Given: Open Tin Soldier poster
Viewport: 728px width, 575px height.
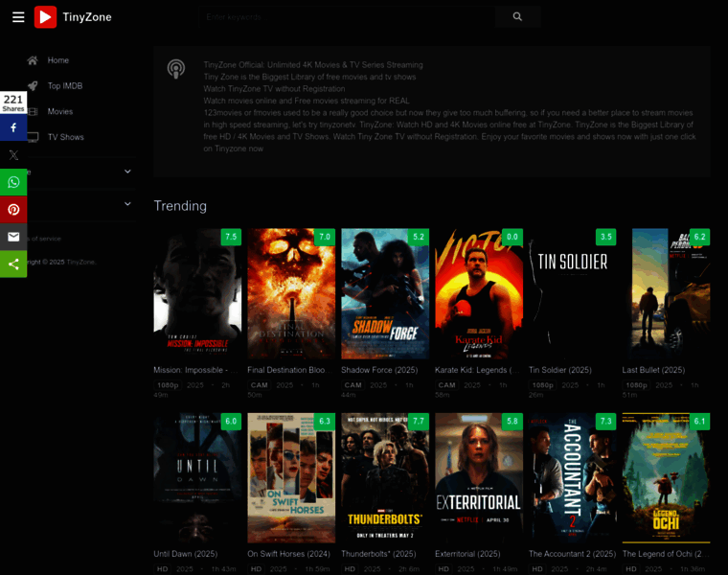Looking at the screenshot, I should pyautogui.click(x=573, y=293).
